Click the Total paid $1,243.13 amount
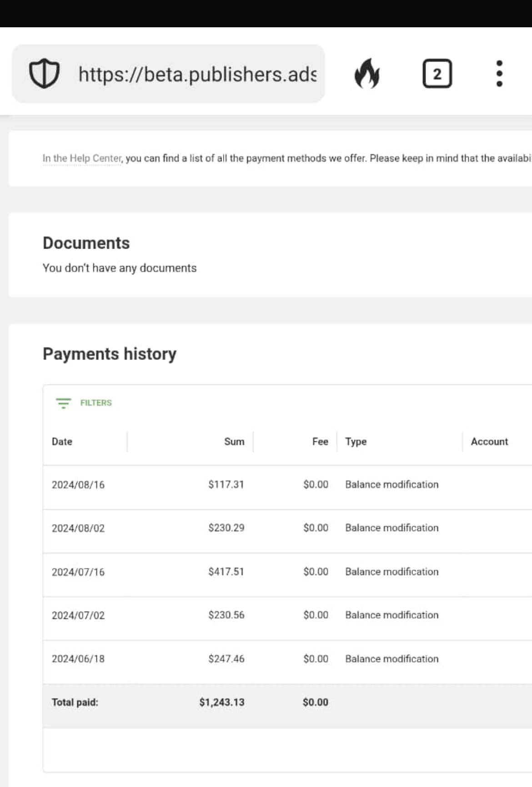 point(221,702)
